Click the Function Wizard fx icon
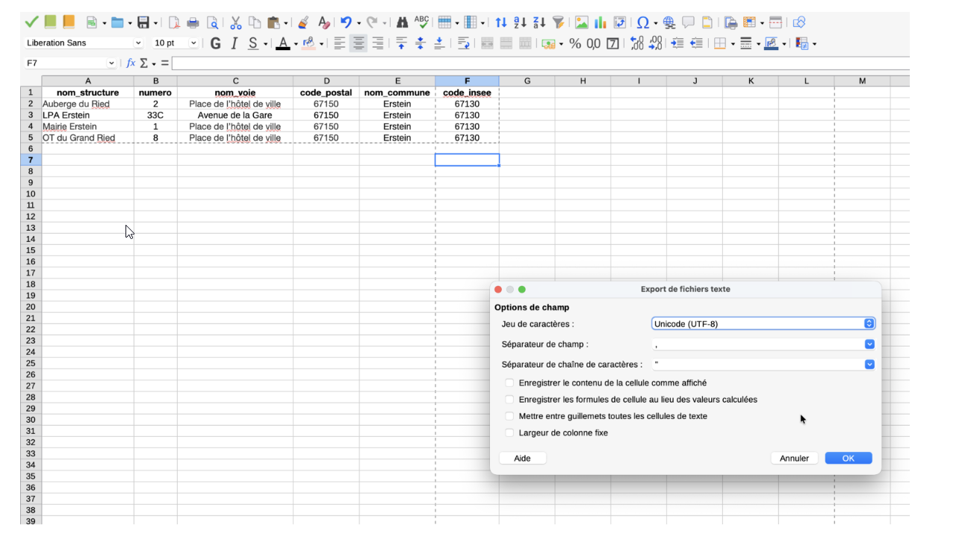The height and width of the screenshot is (546, 980). pyautogui.click(x=131, y=63)
